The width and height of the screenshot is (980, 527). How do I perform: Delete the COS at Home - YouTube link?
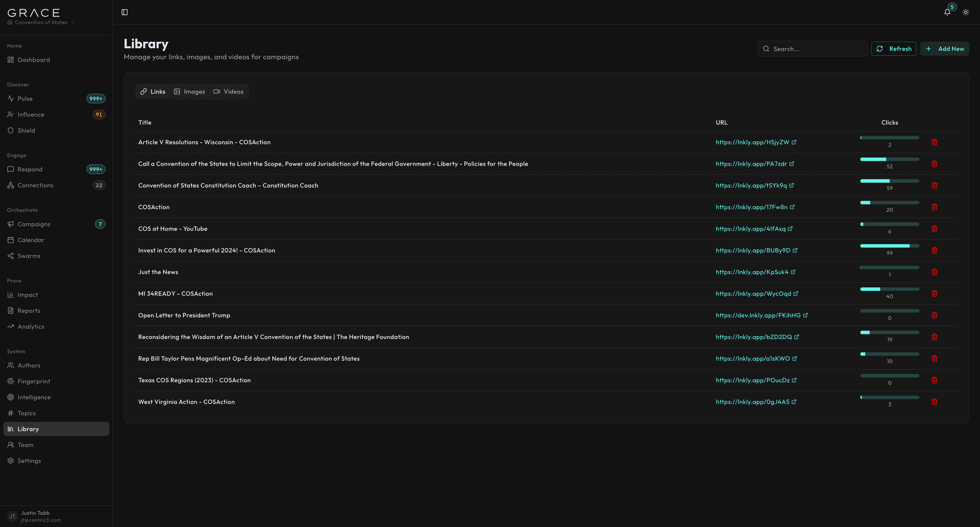[935, 229]
